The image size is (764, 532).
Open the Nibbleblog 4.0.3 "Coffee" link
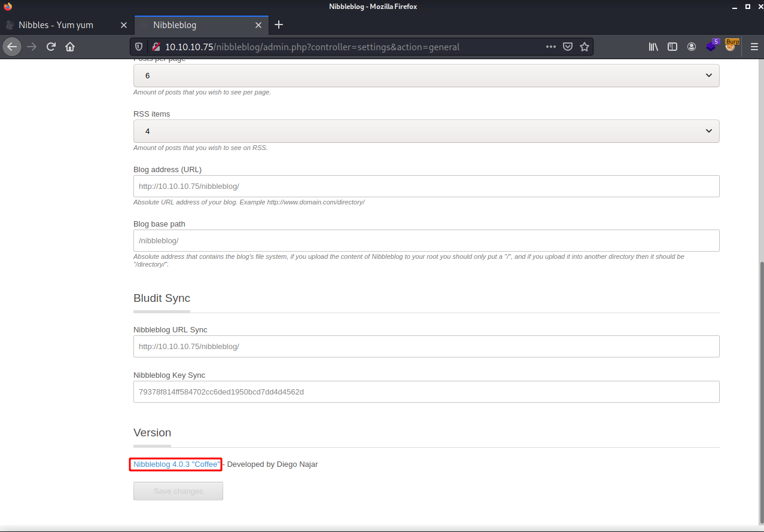point(177,464)
